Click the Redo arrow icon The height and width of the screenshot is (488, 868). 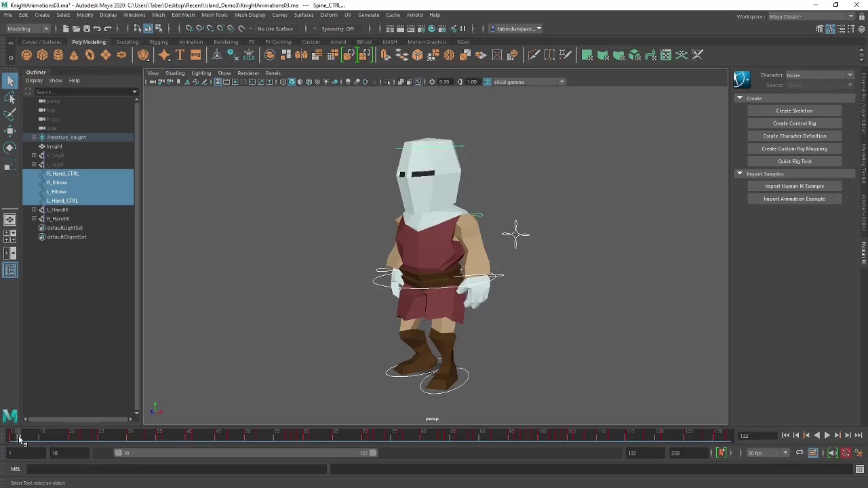click(107, 28)
